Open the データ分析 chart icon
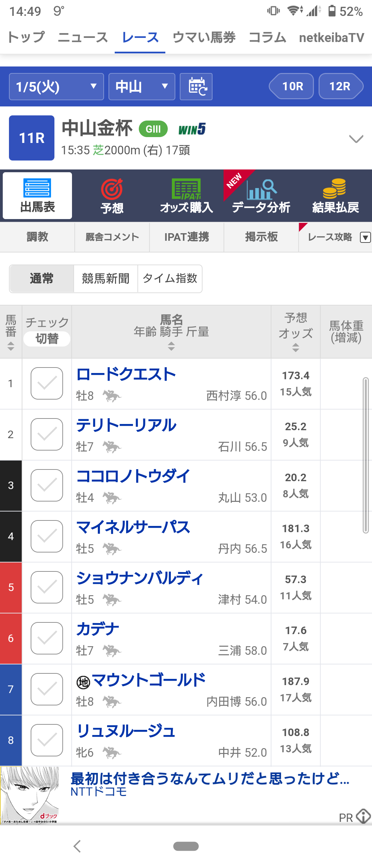Screen dimensions: 372x868 point(261,189)
